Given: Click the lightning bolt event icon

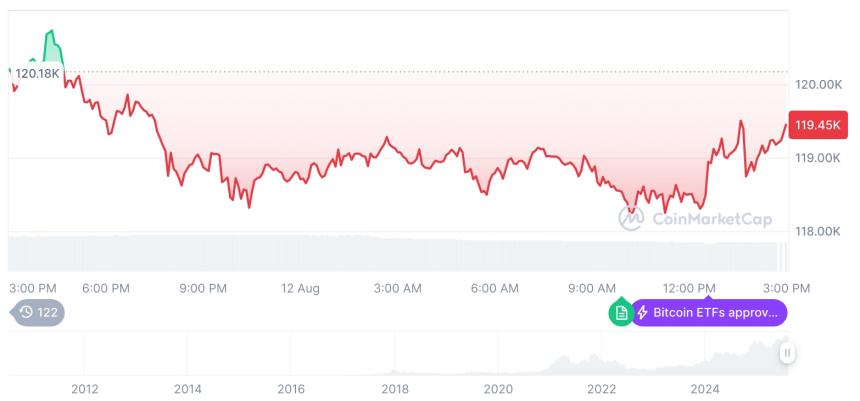Looking at the screenshot, I should tap(643, 313).
